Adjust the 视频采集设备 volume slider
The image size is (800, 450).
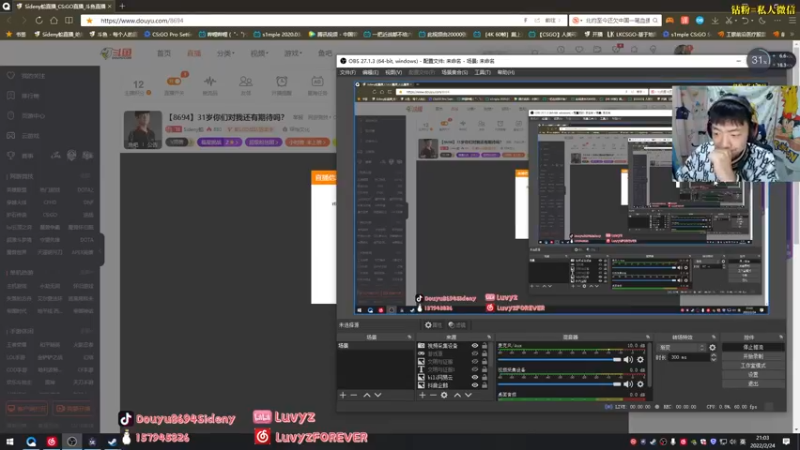point(559,384)
